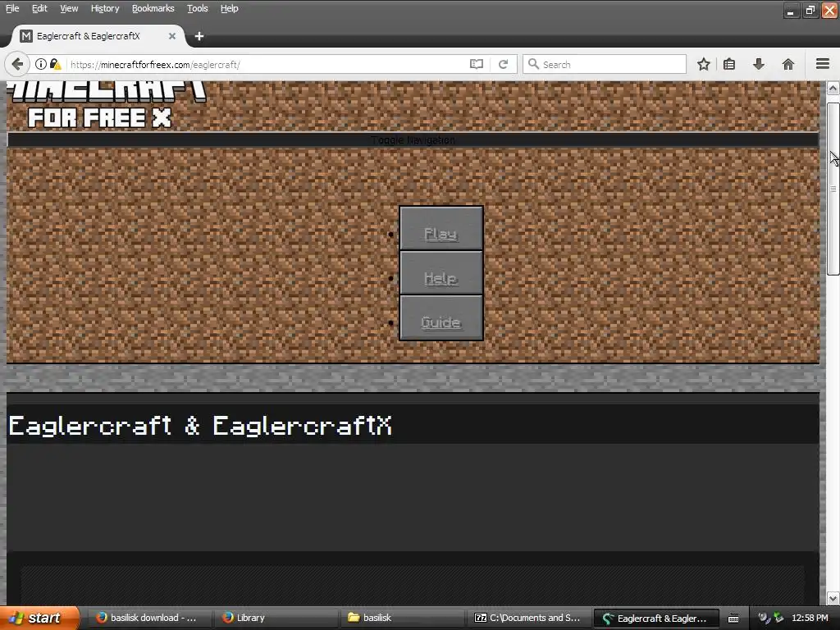Click the system tray clock
Viewport: 840px width, 630px height.
point(810,618)
